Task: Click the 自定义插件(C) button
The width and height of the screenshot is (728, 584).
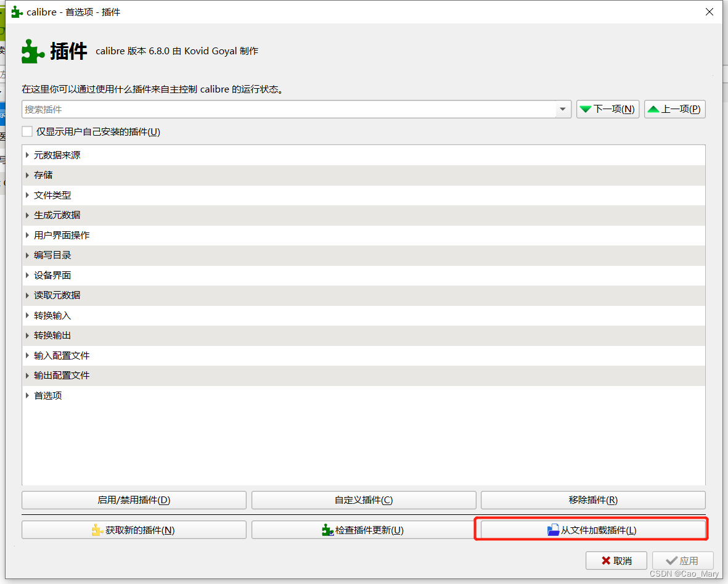Action: [x=364, y=500]
